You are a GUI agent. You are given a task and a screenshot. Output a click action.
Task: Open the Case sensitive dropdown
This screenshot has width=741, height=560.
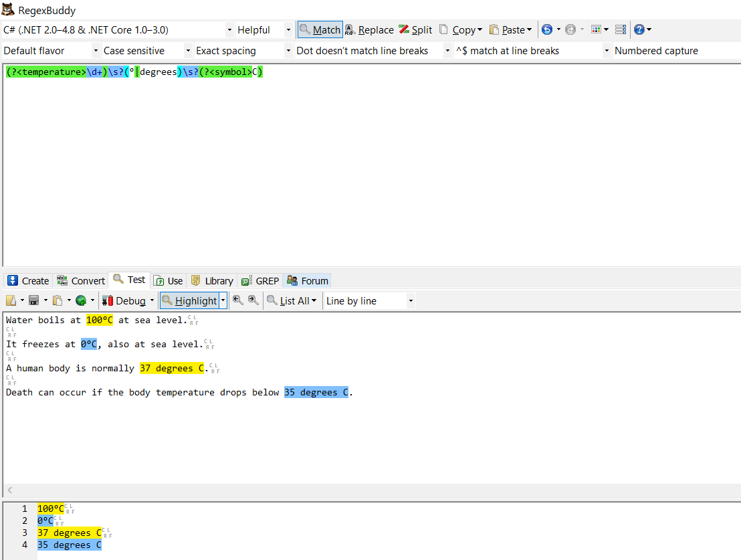(x=142, y=51)
